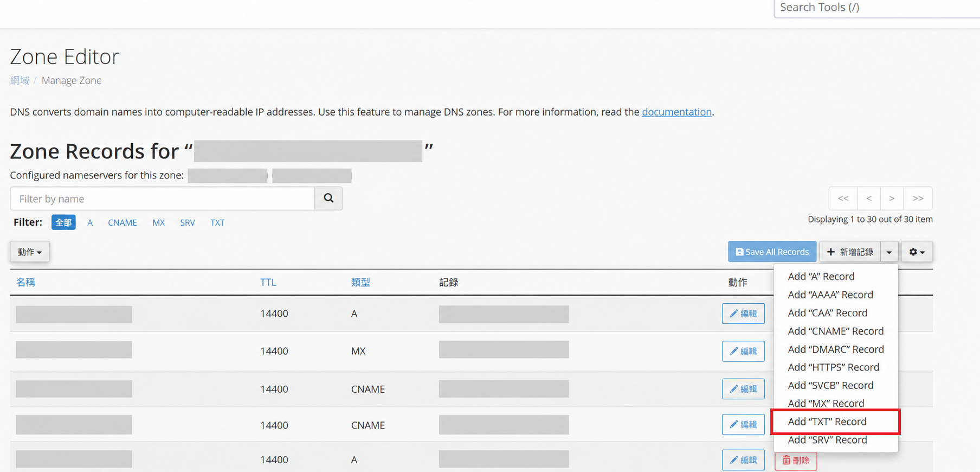Select Add "A" Record menu item
Viewport: 980px width, 472px height.
click(x=821, y=276)
